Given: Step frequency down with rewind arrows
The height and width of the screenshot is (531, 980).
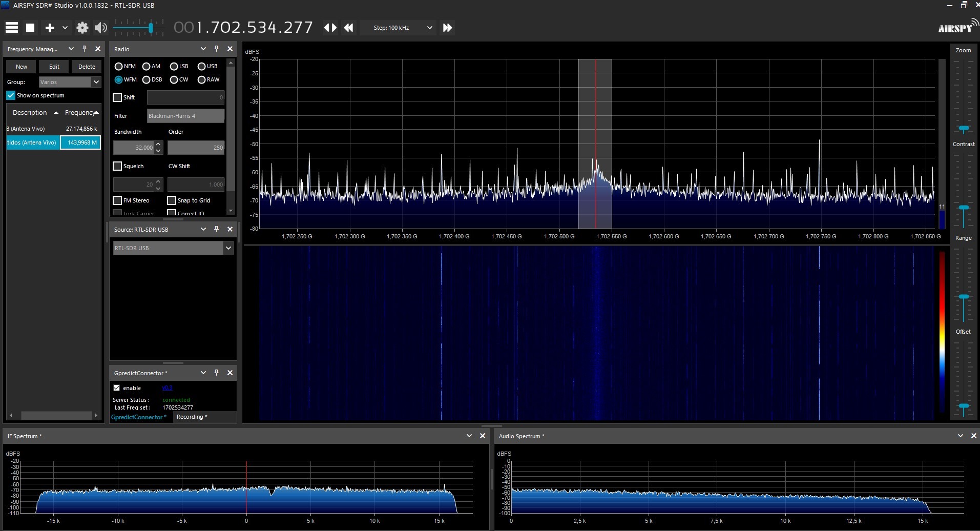Looking at the screenshot, I should tap(349, 28).
